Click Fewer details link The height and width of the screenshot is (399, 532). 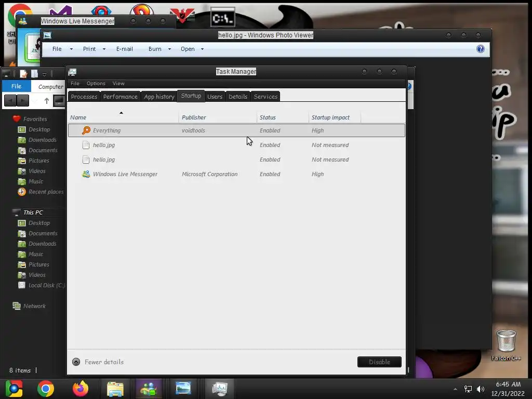pos(104,362)
